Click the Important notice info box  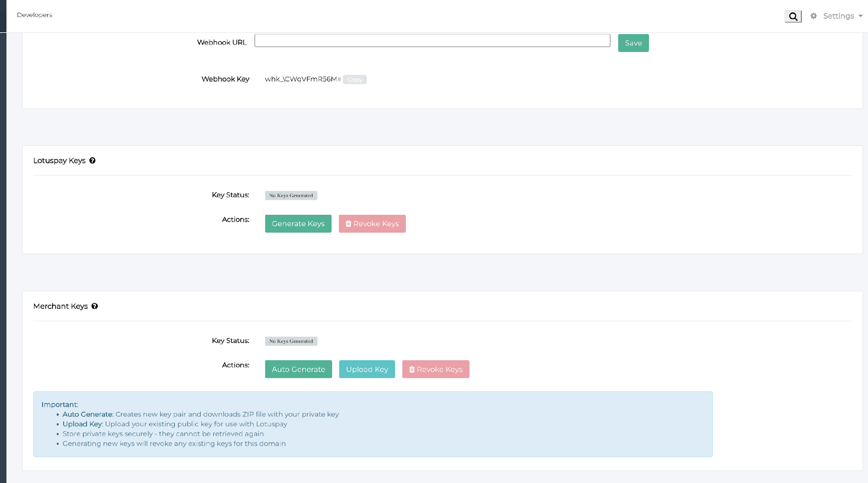372,424
